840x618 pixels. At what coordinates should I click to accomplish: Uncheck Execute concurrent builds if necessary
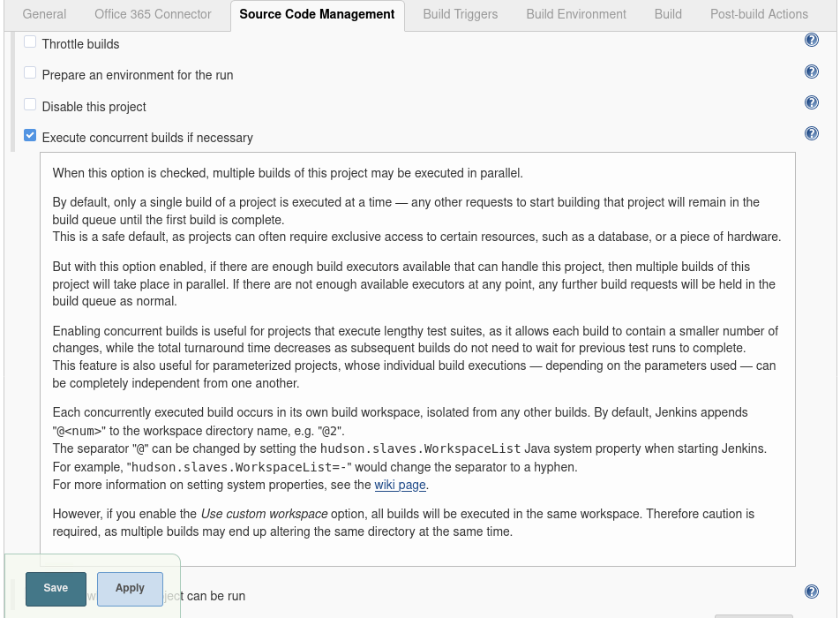[x=29, y=133]
